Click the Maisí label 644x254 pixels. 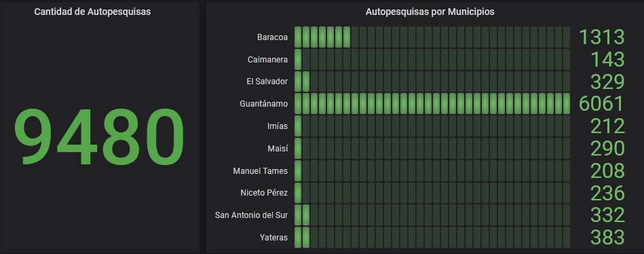278,148
